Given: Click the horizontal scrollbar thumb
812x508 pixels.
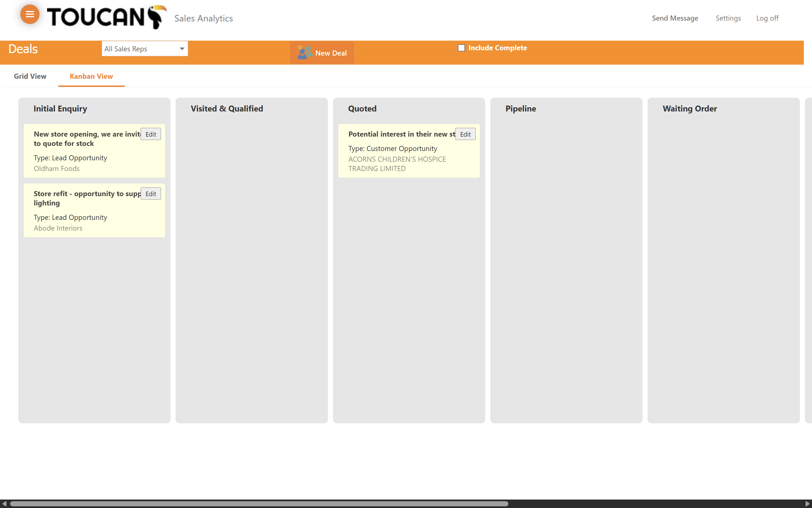Looking at the screenshot, I should click(259, 504).
